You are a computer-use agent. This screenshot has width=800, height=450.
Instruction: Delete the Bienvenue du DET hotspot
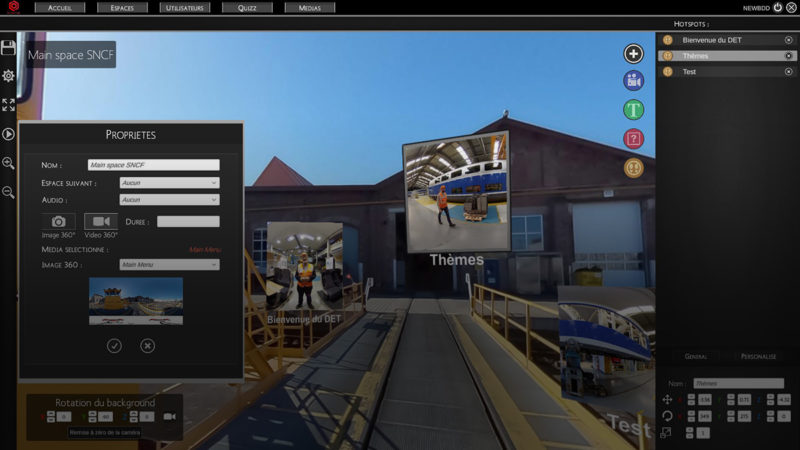coord(788,40)
